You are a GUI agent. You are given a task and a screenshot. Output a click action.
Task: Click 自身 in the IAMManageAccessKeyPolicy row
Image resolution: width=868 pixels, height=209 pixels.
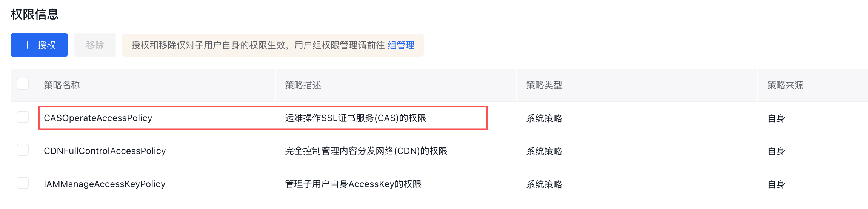[776, 184]
